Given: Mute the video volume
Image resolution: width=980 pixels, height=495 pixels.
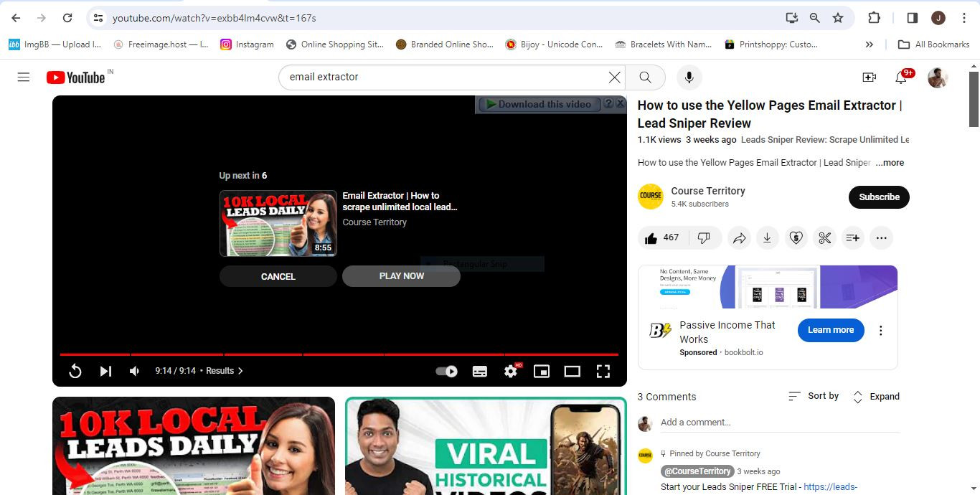Looking at the screenshot, I should pos(135,371).
